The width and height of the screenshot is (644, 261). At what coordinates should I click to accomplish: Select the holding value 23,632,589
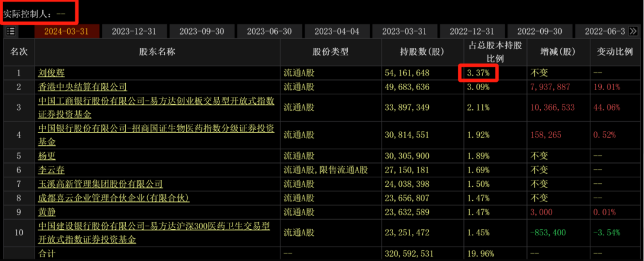[x=407, y=212]
